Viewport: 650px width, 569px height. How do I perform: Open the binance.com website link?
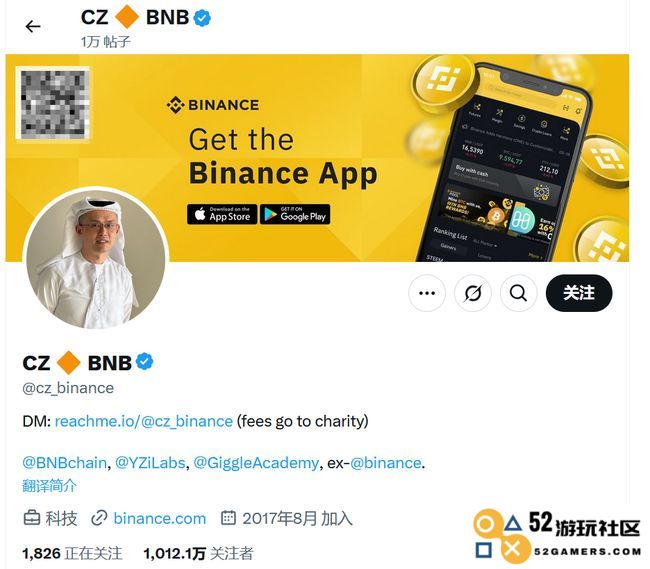pyautogui.click(x=160, y=518)
